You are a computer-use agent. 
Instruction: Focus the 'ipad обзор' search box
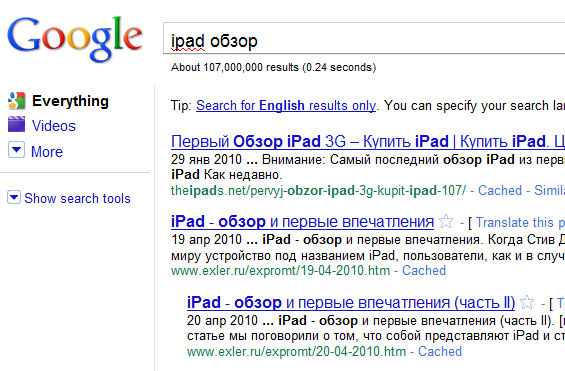point(364,39)
